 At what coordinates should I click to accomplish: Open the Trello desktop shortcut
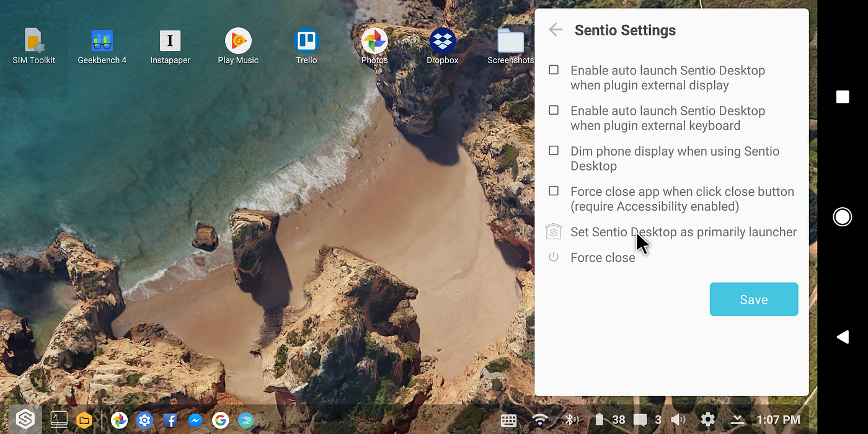[306, 46]
